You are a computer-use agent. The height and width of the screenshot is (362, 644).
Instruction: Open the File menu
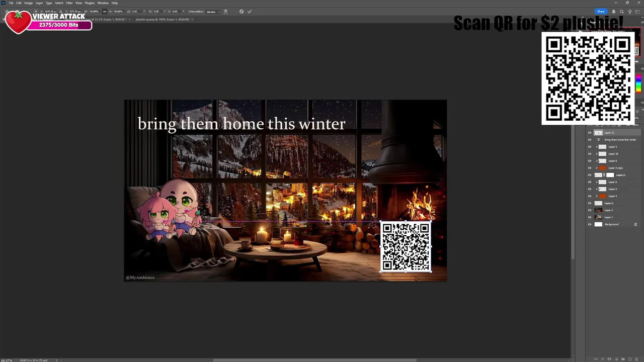pyautogui.click(x=11, y=3)
